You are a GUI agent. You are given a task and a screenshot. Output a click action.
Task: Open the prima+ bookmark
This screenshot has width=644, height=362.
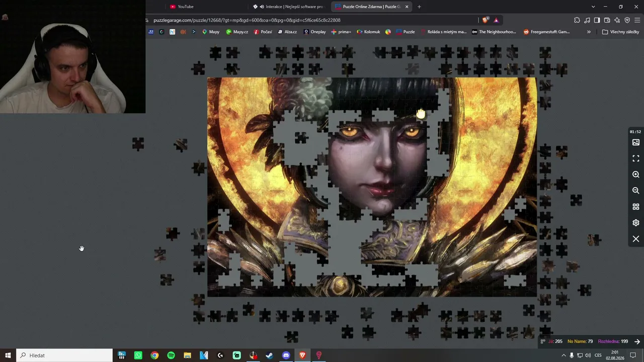coord(341,32)
